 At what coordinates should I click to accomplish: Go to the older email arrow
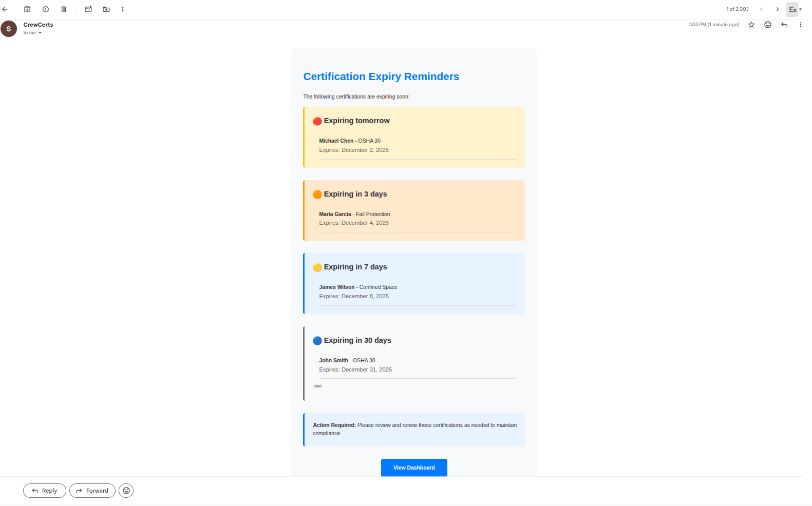point(778,9)
